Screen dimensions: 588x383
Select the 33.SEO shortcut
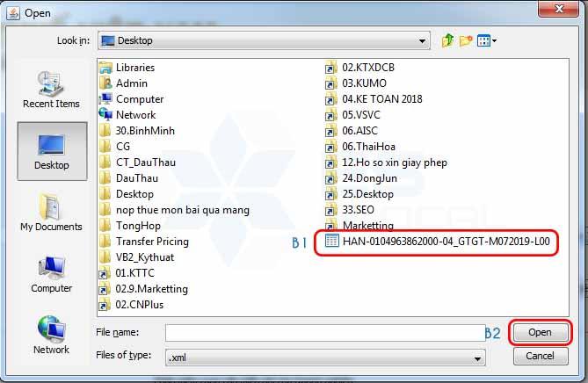click(x=350, y=210)
